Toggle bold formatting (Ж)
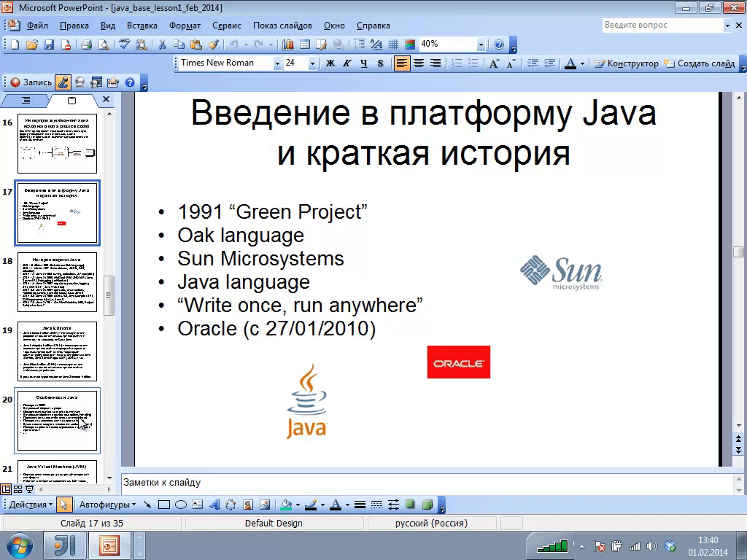The image size is (747, 560). 330,63
